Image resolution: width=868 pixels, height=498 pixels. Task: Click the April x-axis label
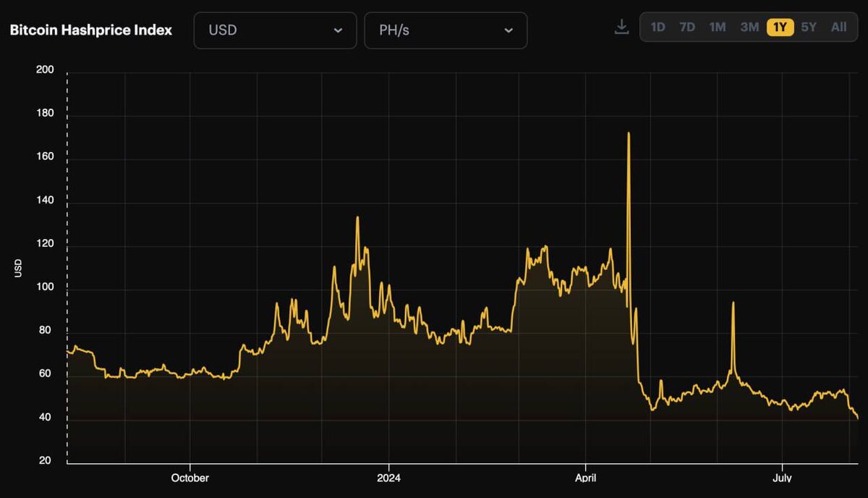pos(585,478)
